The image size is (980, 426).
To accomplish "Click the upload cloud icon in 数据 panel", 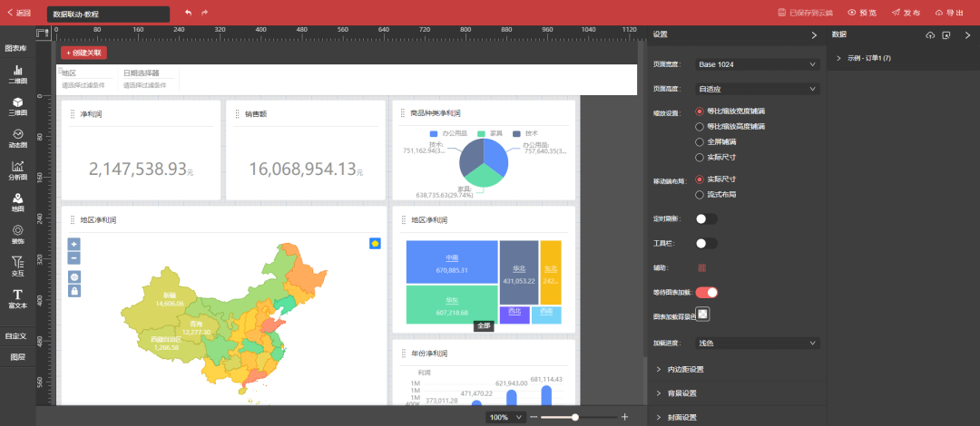I will tap(929, 35).
